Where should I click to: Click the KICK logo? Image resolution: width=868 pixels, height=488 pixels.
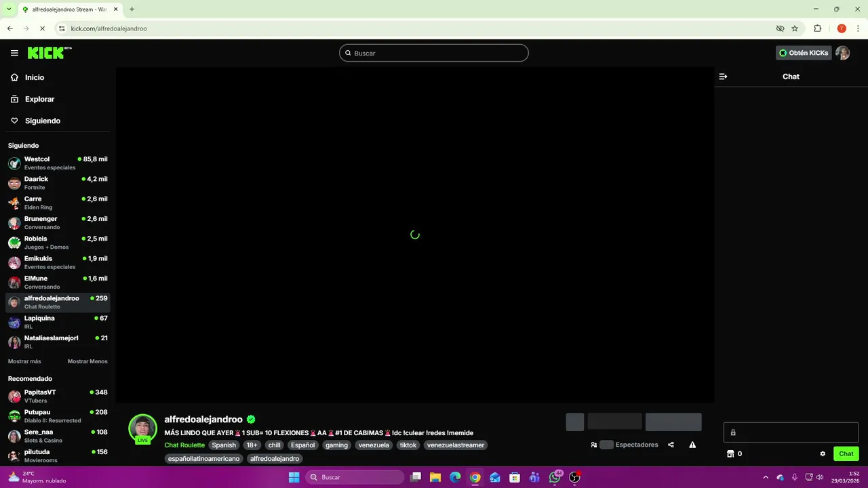tap(50, 53)
